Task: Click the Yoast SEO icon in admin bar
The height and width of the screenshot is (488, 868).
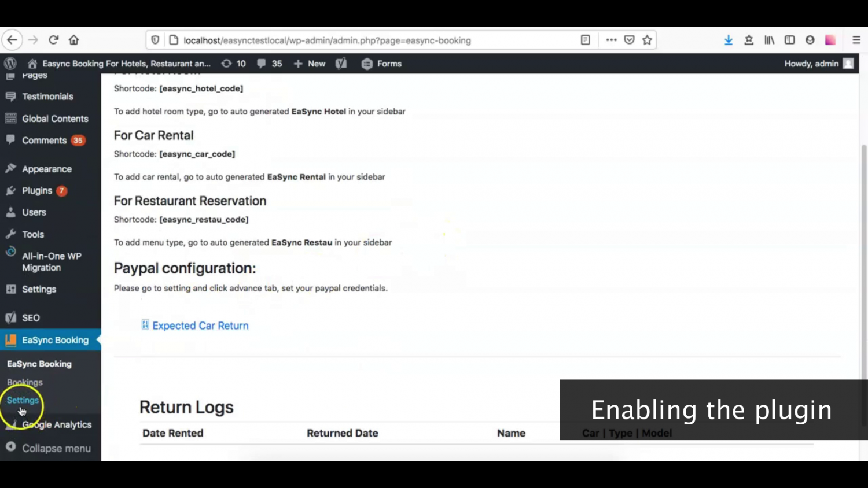Action: click(341, 64)
